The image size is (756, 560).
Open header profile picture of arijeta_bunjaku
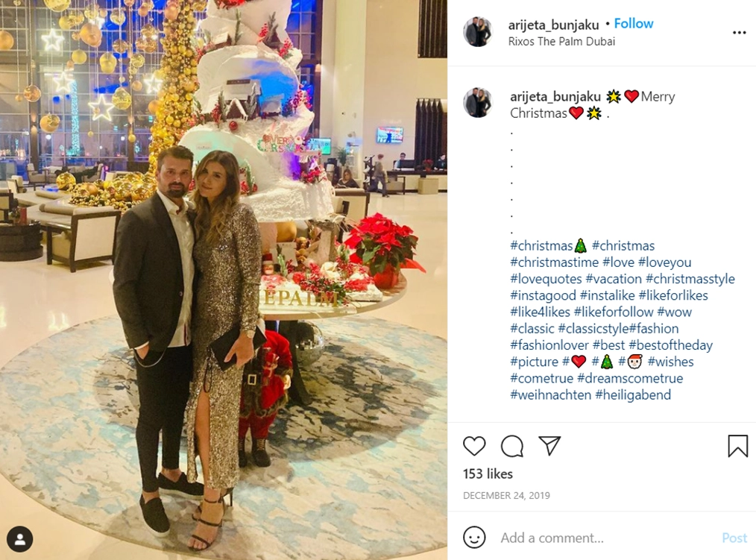(478, 32)
